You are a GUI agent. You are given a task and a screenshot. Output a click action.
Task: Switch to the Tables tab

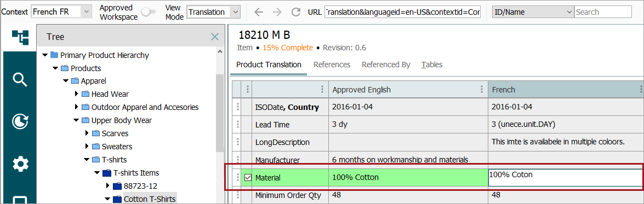coord(432,65)
